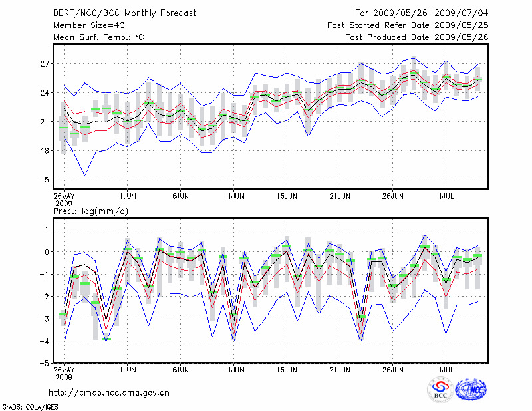This screenshot has height=411, width=532.
Task: Select 26MAY date under temperature chart
Action: [64, 196]
